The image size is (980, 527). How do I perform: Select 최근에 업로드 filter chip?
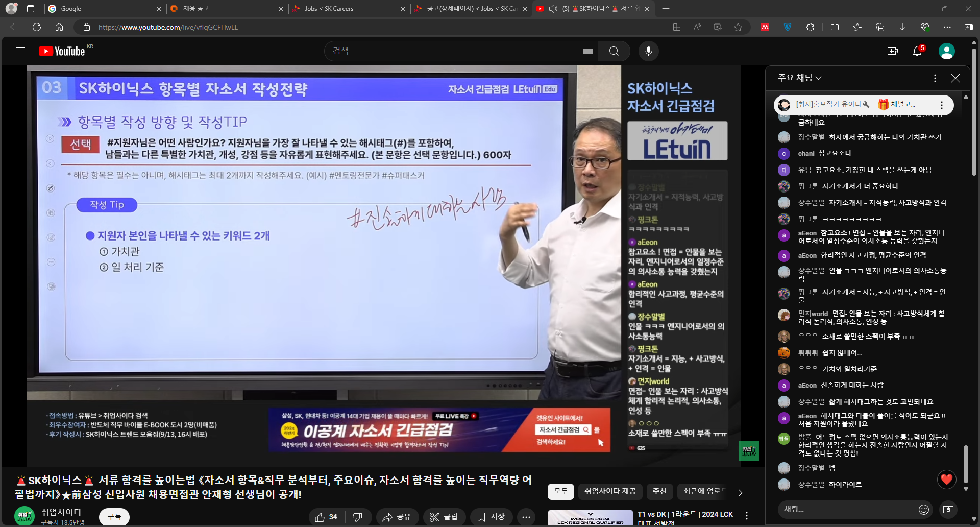703,491
